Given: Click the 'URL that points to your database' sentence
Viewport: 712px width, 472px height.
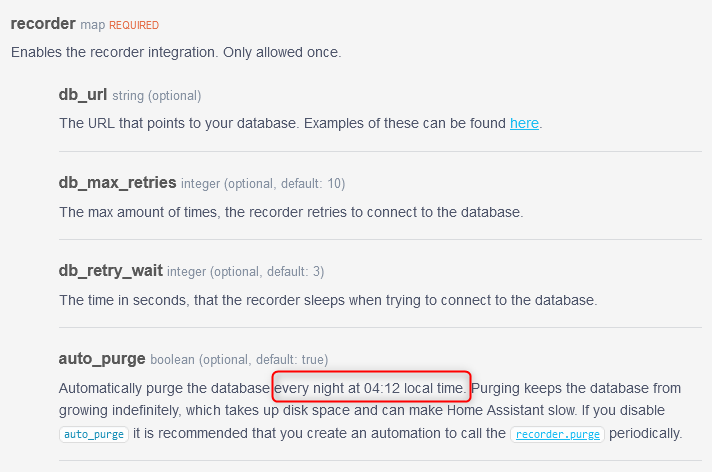Looking at the screenshot, I should [x=301, y=123].
